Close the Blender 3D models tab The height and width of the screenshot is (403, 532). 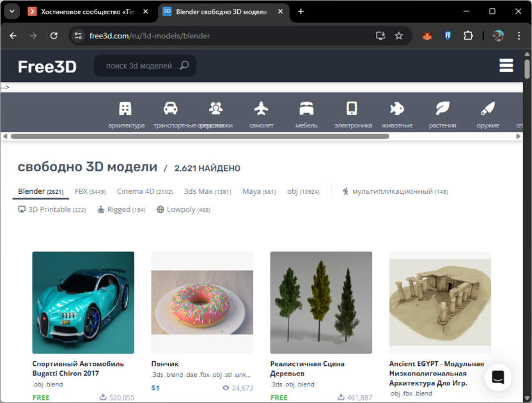coord(281,12)
